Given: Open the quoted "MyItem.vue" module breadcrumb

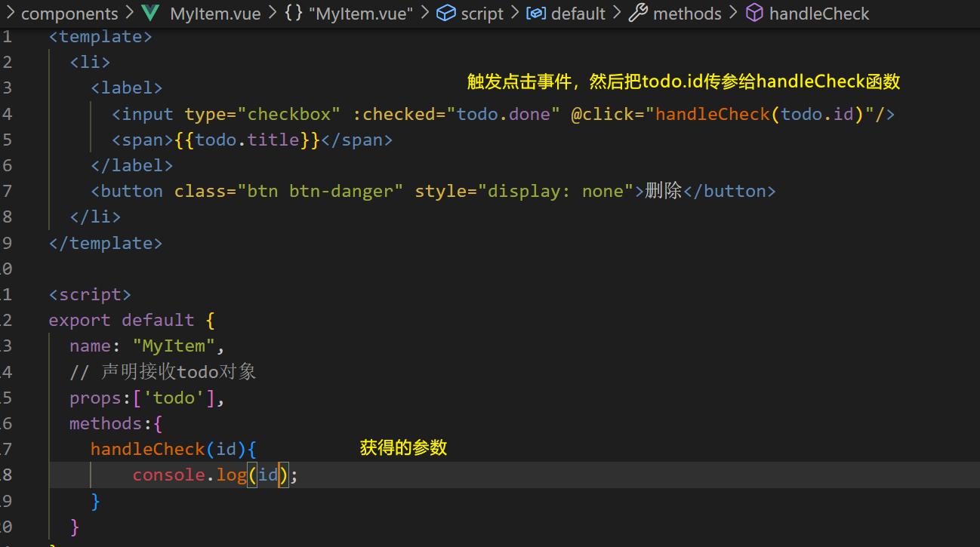Looking at the screenshot, I should pyautogui.click(x=361, y=14).
